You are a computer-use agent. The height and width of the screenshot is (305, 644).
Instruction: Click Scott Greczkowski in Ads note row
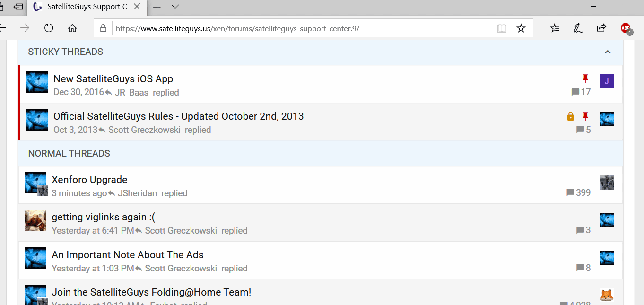point(181,268)
